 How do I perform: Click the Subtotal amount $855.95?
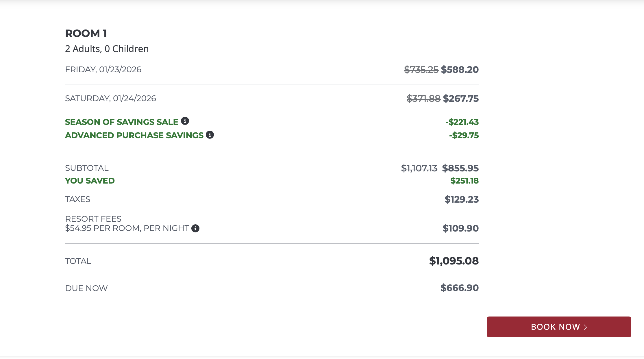(460, 168)
